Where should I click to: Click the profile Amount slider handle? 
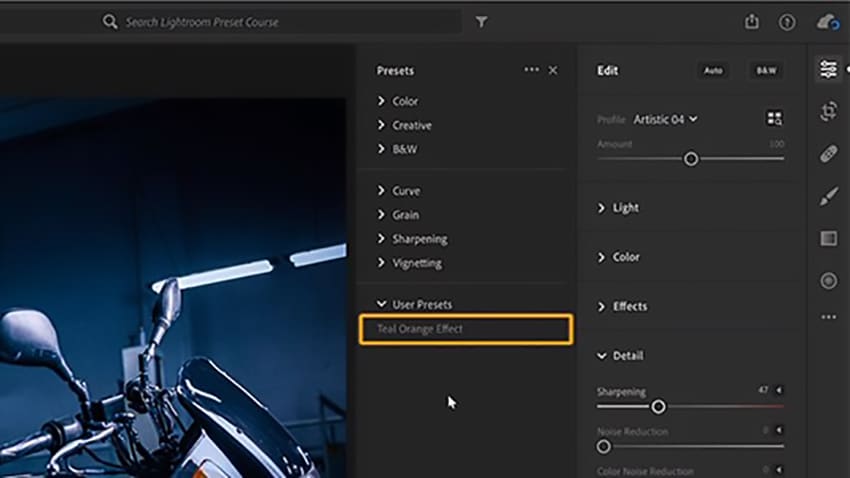tap(691, 159)
